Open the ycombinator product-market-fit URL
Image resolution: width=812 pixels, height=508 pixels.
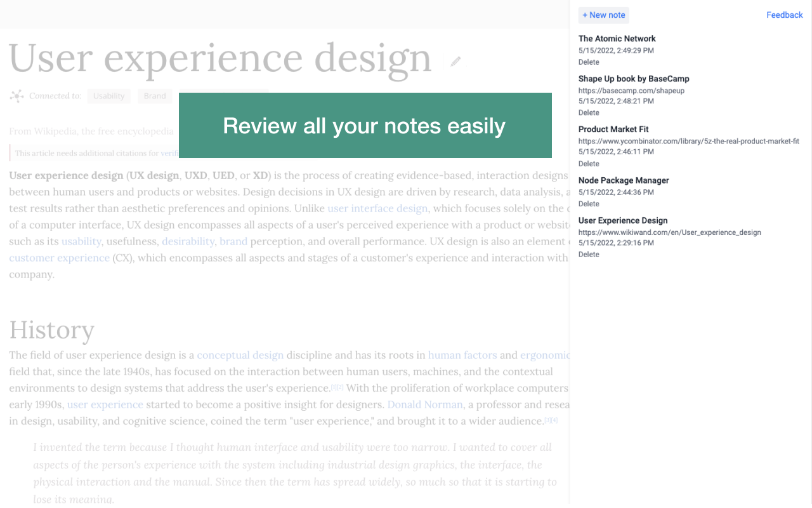[x=689, y=141]
